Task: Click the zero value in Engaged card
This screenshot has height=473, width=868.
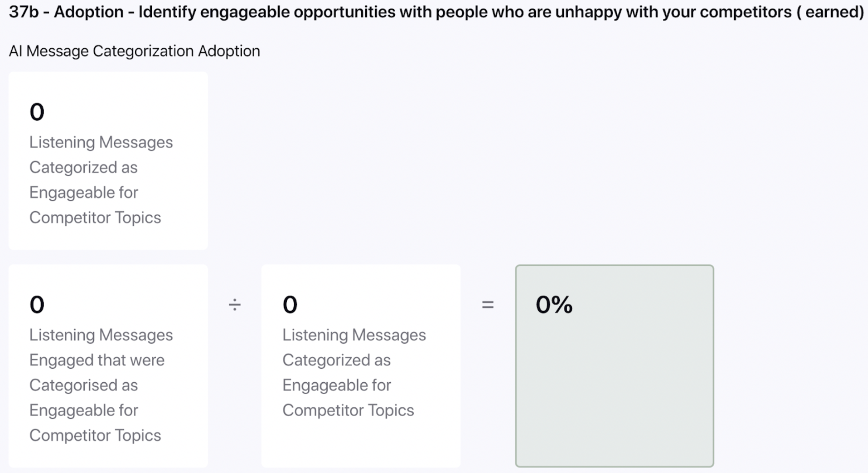Action: [x=37, y=305]
